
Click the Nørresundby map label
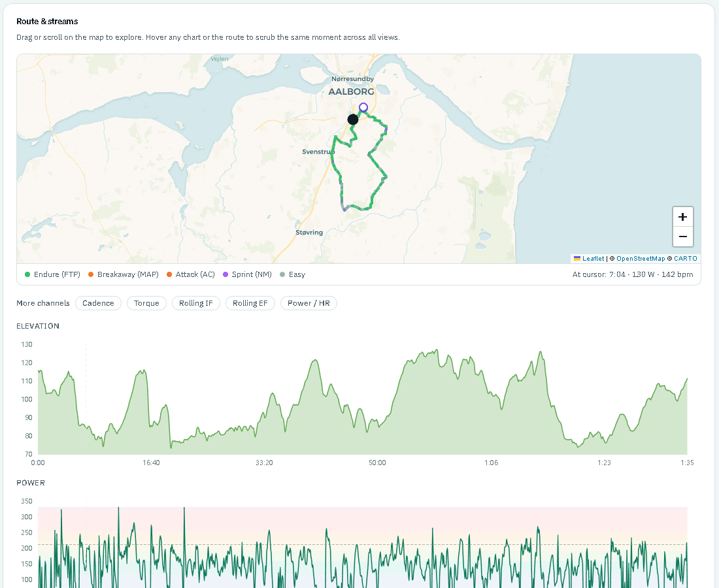(x=352, y=79)
